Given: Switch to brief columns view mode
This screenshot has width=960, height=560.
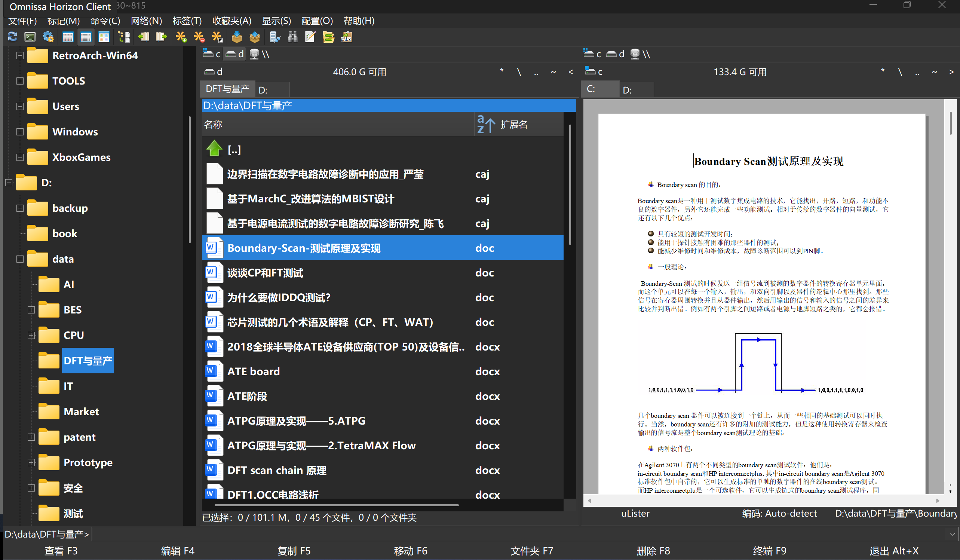Looking at the screenshot, I should point(68,37).
